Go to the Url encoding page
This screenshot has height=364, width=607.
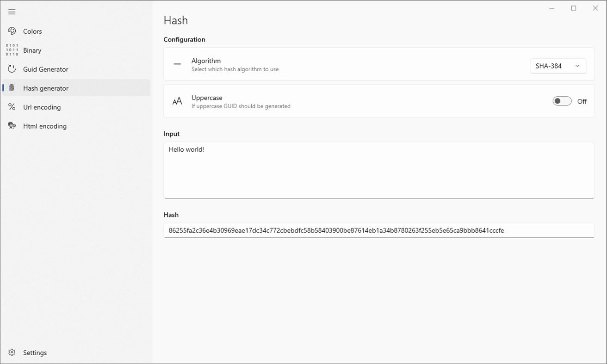click(x=42, y=107)
